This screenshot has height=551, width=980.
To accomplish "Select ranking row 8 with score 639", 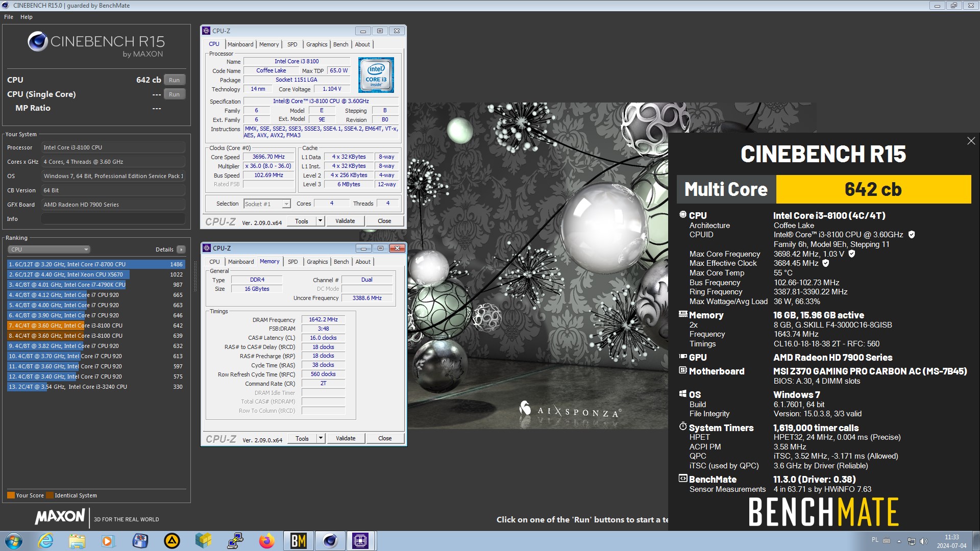I will point(96,336).
